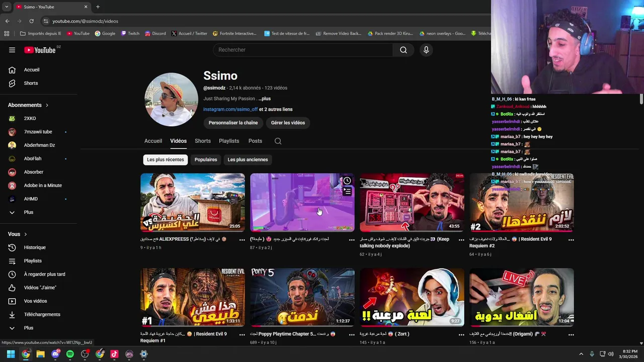Filter videos by Populaires
The height and width of the screenshot is (362, 644).
(x=206, y=160)
